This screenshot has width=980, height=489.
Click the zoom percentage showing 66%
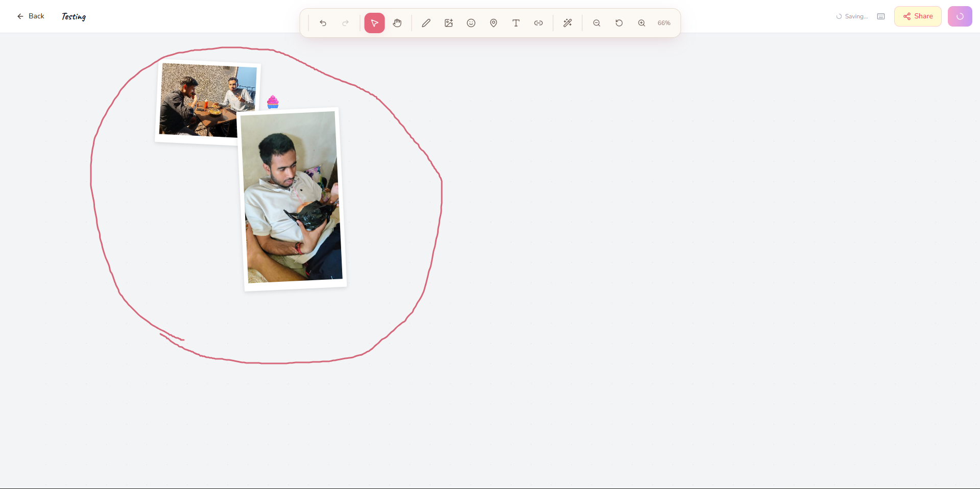click(x=663, y=23)
